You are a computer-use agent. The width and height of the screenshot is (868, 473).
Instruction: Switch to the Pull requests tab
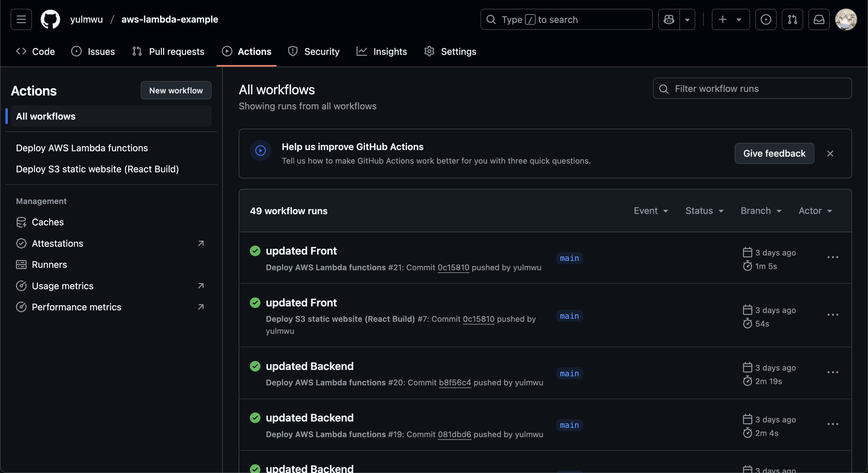168,52
